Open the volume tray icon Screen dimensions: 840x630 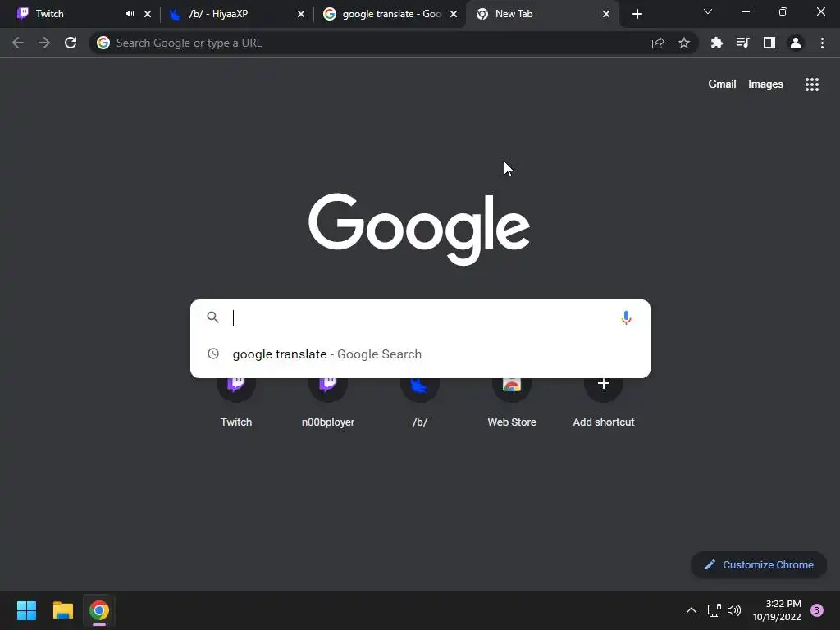click(x=734, y=610)
